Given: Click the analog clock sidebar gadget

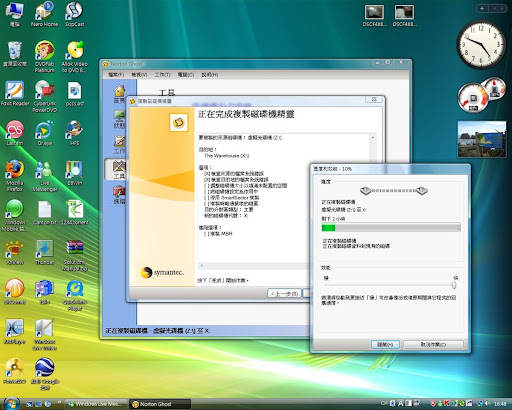Looking at the screenshot, I should pos(481,44).
